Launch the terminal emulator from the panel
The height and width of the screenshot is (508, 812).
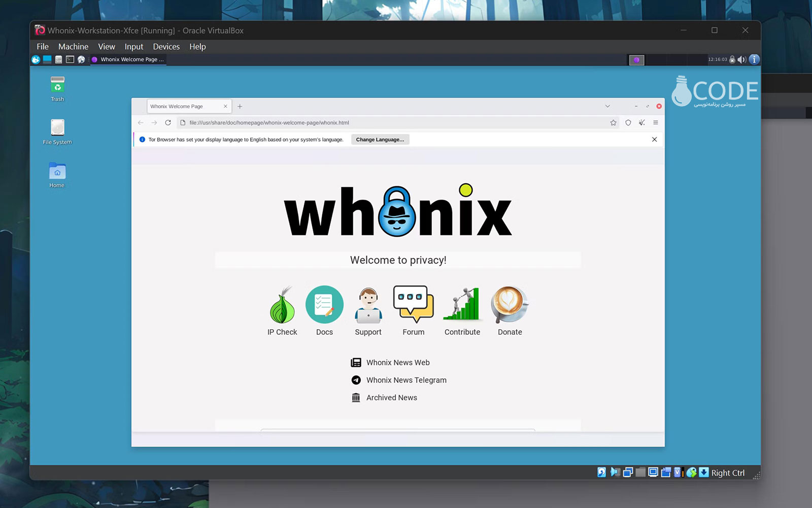(x=70, y=59)
